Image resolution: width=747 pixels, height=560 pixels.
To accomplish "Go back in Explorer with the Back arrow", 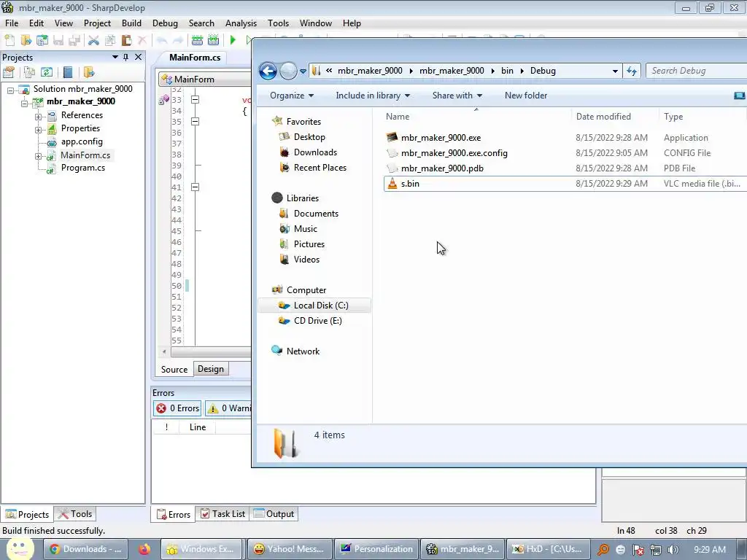I will (x=268, y=71).
